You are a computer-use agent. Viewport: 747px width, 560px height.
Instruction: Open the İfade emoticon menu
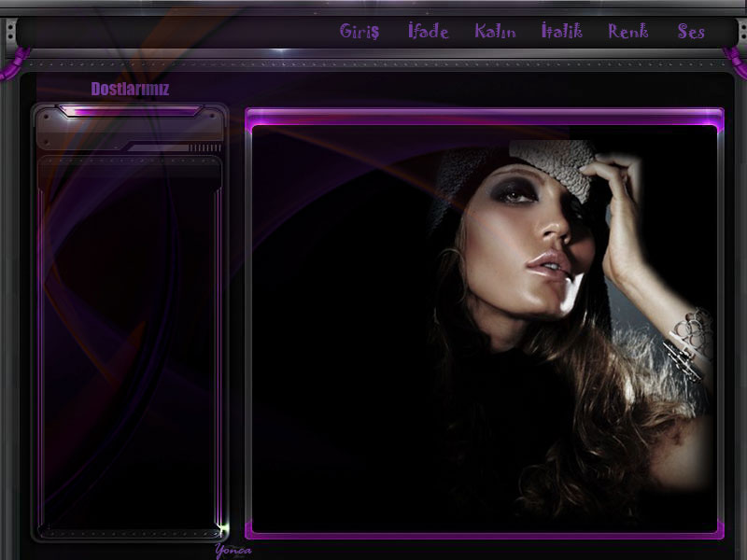pyautogui.click(x=429, y=32)
